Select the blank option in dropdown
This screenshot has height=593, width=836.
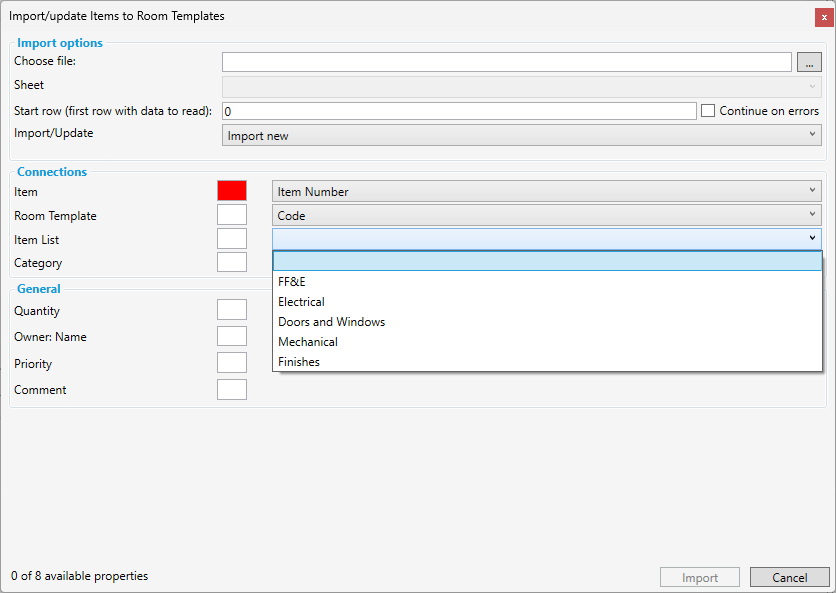(546, 262)
